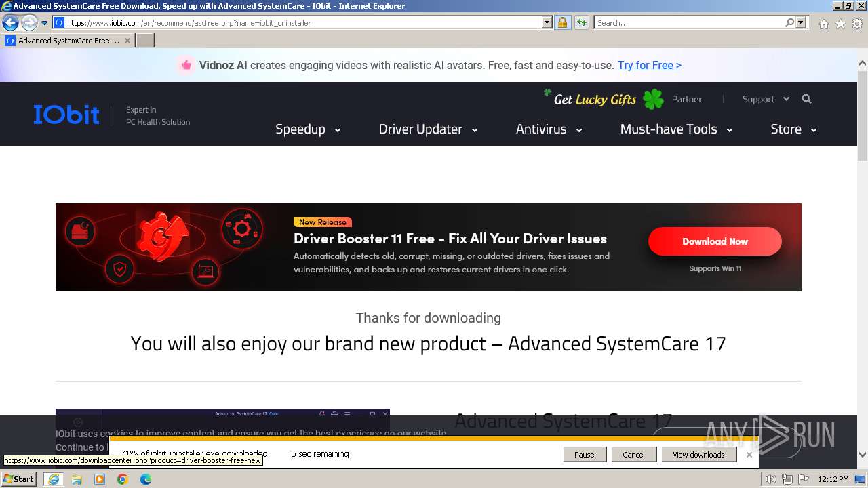Image resolution: width=868 pixels, height=488 pixels.
Task: Open the Must-have Tools menu
Action: pos(676,129)
